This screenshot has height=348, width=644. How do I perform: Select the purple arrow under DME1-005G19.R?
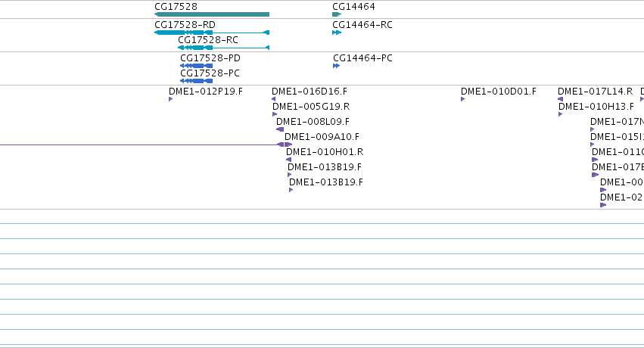(275, 114)
